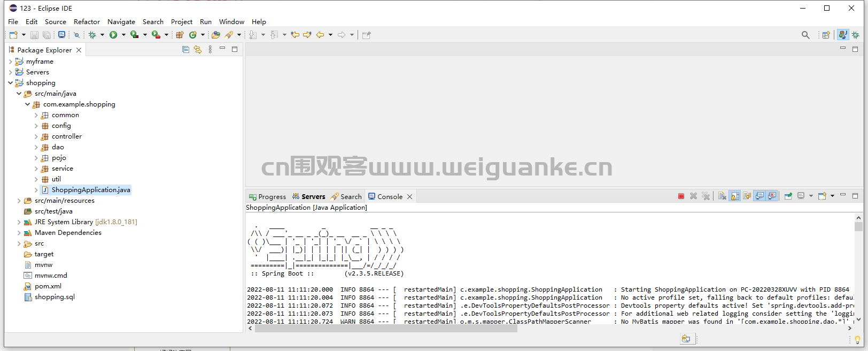Select ShoppingApplication.java in the tree
The width and height of the screenshot is (868, 351).
click(x=91, y=190)
